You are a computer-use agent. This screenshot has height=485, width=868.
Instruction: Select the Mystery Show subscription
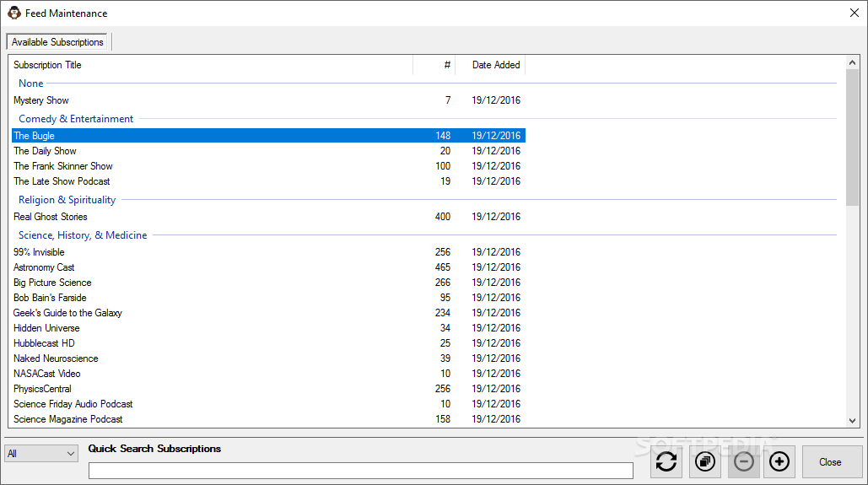pyautogui.click(x=268, y=100)
